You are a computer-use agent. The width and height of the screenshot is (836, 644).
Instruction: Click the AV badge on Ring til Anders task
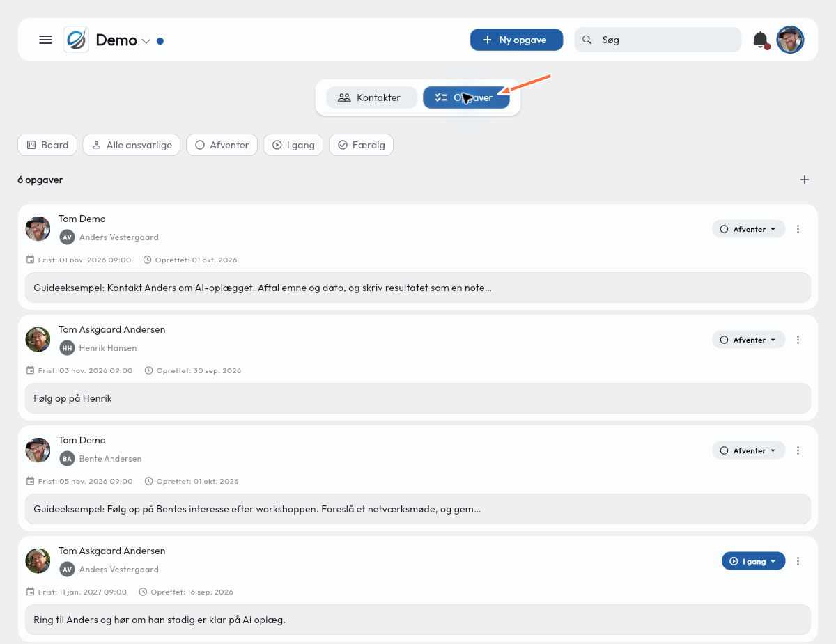tap(67, 570)
